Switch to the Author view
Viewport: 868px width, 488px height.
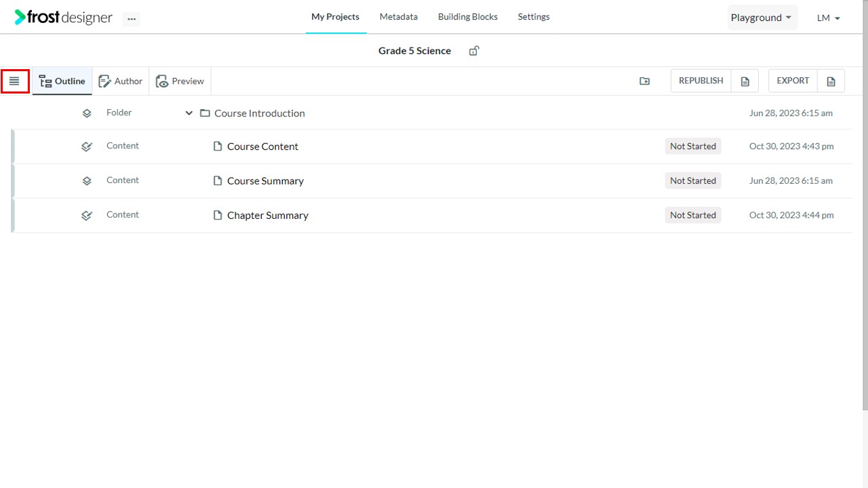coord(121,81)
